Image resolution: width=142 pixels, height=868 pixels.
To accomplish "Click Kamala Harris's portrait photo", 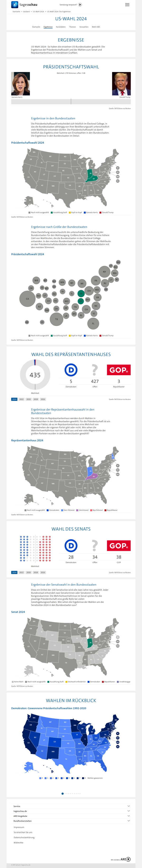I will [x=21, y=84].
